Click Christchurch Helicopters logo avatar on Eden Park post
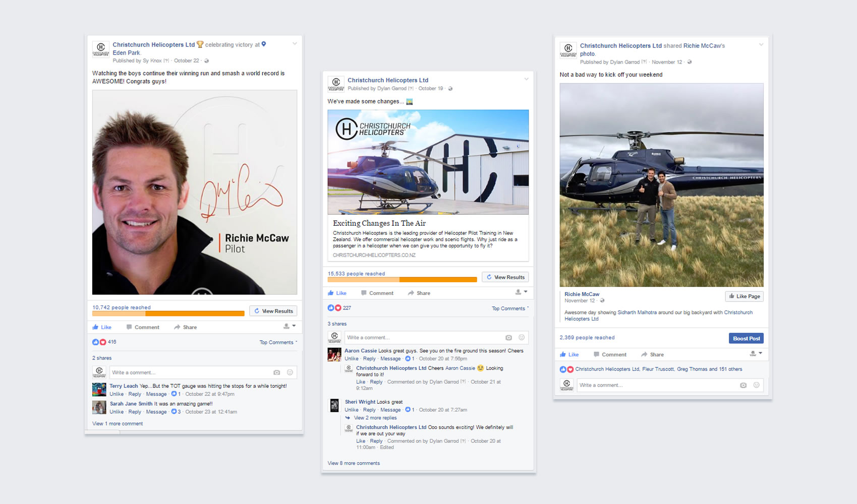The width and height of the screenshot is (857, 504). tap(100, 49)
